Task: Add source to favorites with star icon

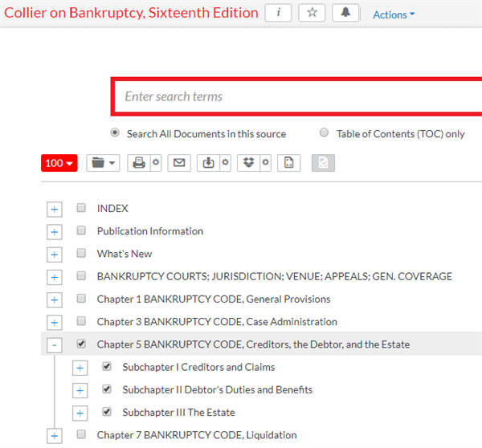Action: click(x=312, y=13)
